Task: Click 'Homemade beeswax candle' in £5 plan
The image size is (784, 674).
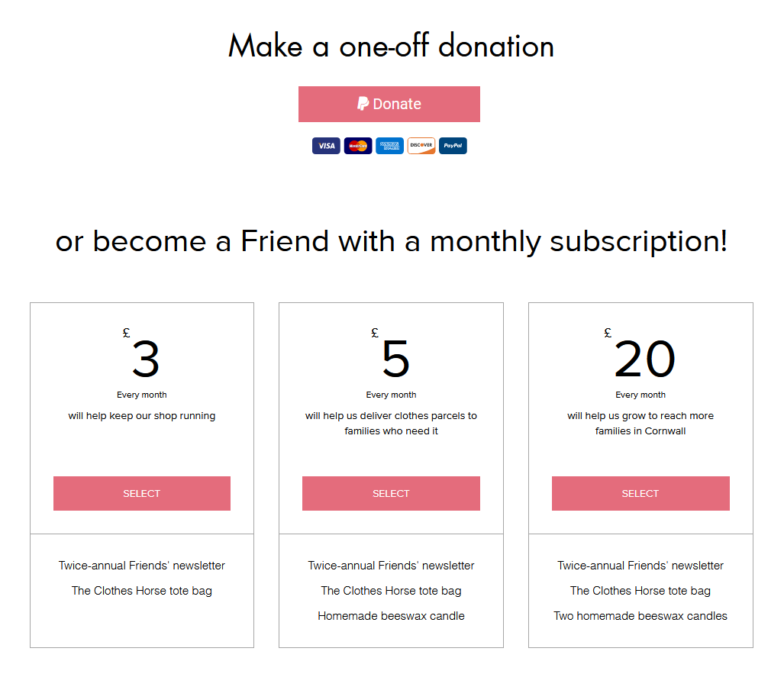Action: click(x=391, y=616)
